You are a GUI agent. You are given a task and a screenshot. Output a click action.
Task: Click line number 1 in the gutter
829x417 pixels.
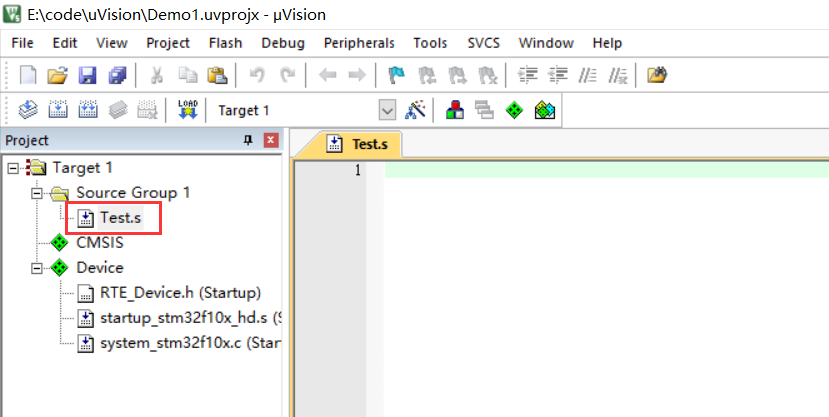(x=358, y=170)
